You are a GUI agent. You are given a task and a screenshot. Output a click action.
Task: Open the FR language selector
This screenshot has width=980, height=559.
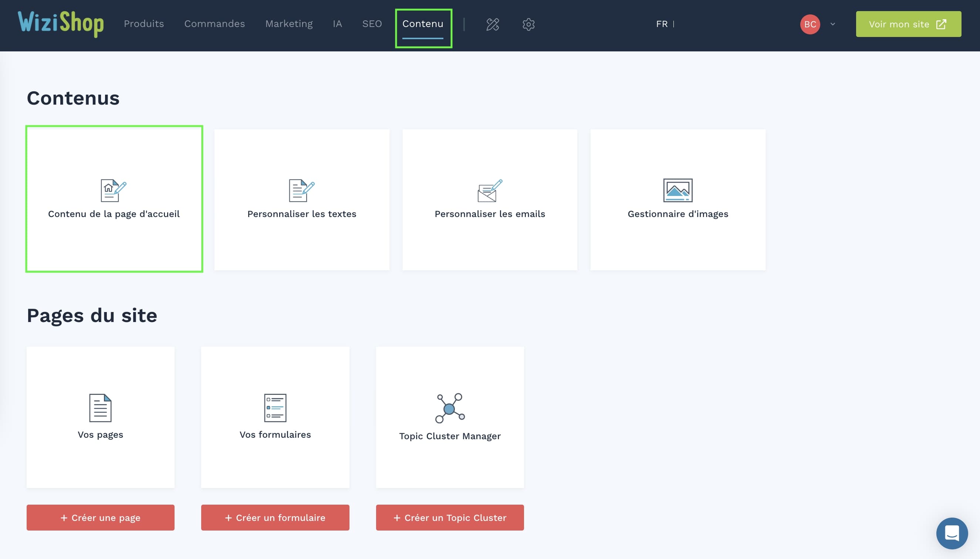coord(662,24)
